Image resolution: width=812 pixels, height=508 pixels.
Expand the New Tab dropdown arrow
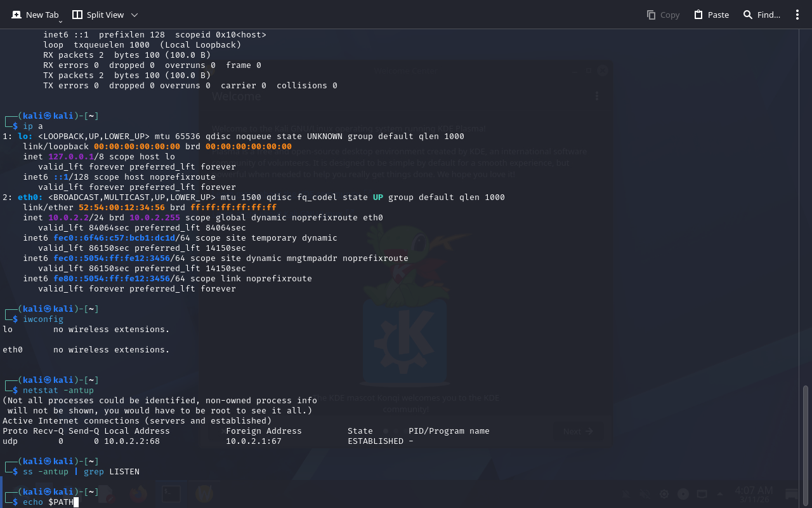coord(61,21)
